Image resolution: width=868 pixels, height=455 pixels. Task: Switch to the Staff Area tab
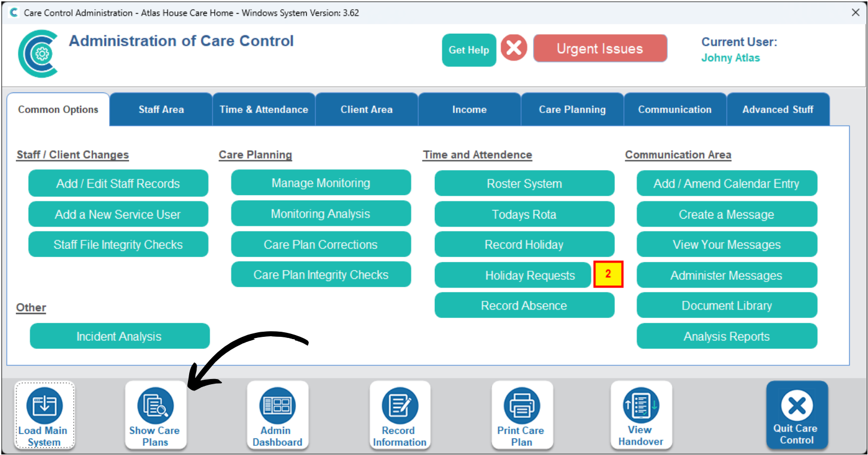point(161,110)
